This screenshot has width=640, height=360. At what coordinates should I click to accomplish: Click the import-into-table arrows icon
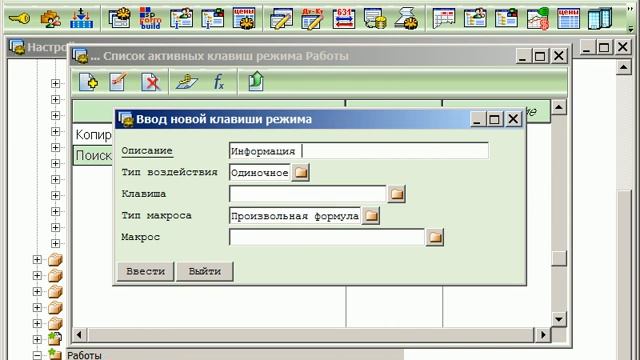point(81,18)
